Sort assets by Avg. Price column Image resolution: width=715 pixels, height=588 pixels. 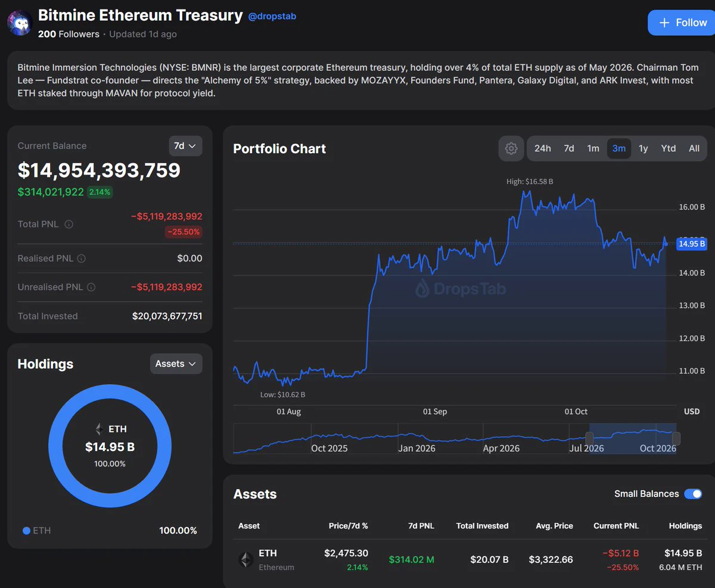coord(555,526)
